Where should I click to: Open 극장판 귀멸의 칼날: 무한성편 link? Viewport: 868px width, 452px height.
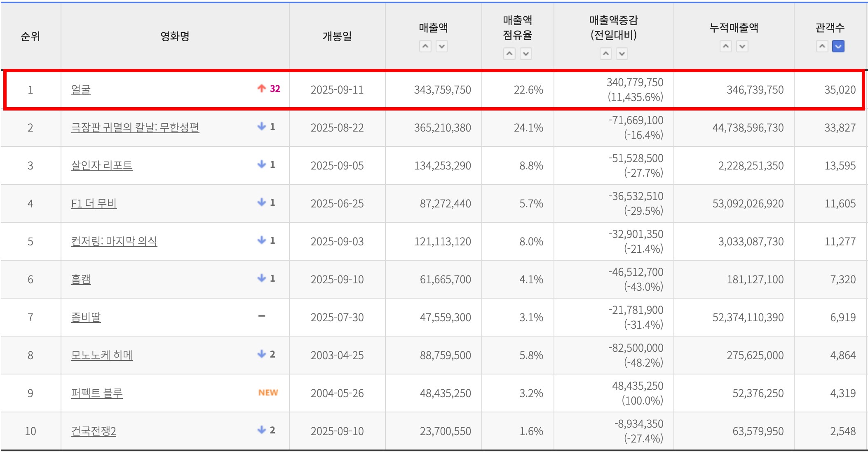(135, 127)
